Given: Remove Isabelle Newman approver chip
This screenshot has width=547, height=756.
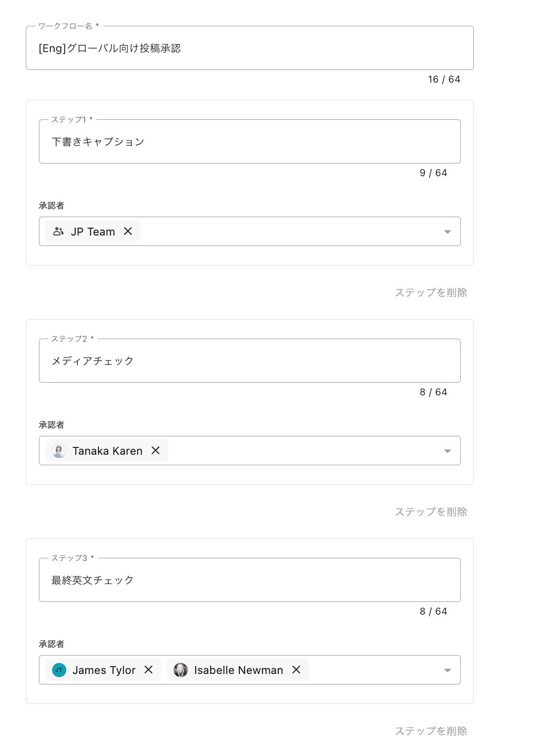Looking at the screenshot, I should pos(297,670).
